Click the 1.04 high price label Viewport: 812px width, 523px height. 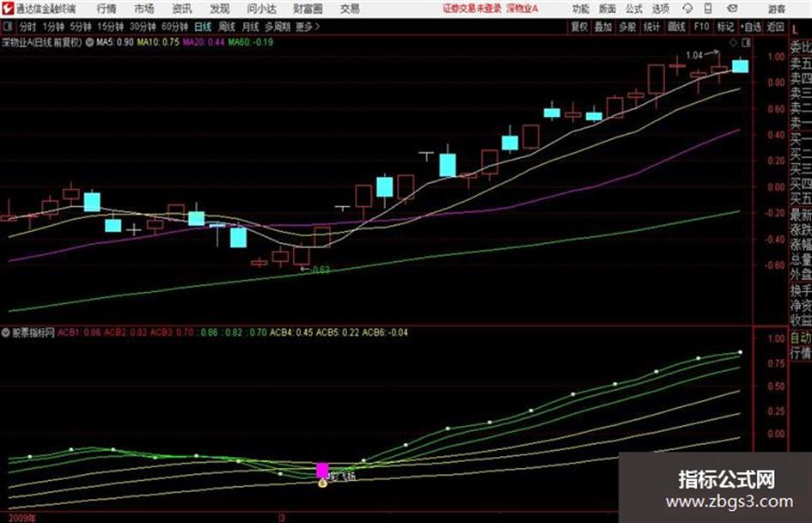tap(694, 55)
